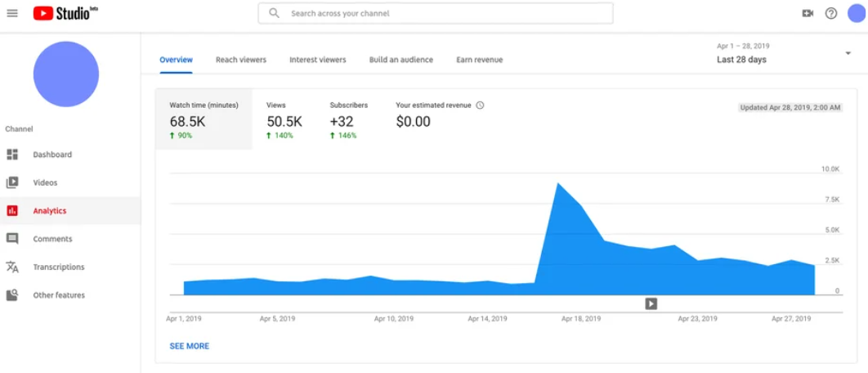Open the Build an audience tab
The width and height of the screenshot is (868, 373).
[400, 60]
